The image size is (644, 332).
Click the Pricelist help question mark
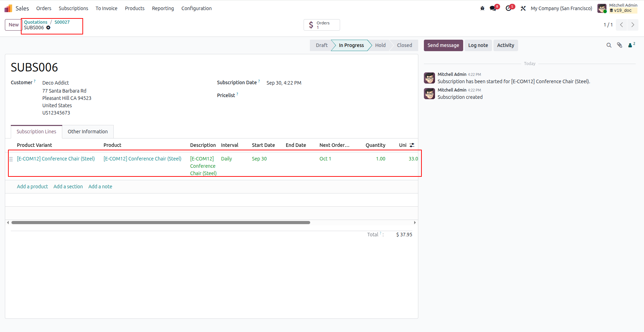(x=237, y=94)
